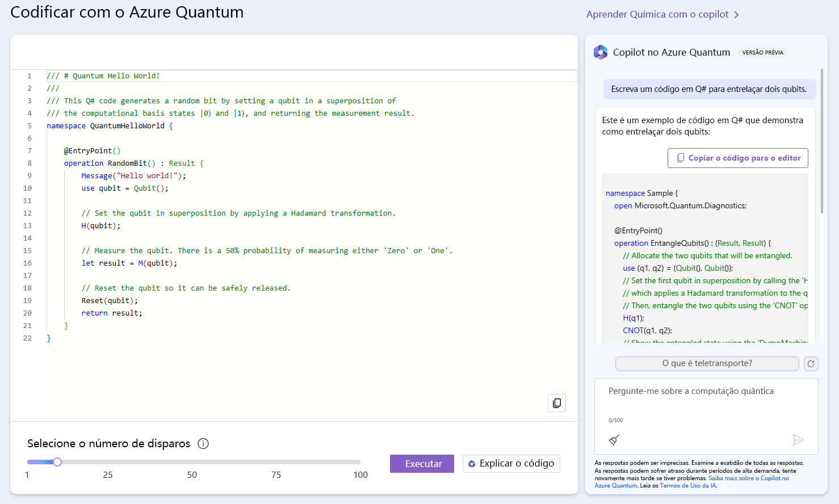Image resolution: width=839 pixels, height=504 pixels.
Task: Open the shots number info icon
Action: point(203,444)
